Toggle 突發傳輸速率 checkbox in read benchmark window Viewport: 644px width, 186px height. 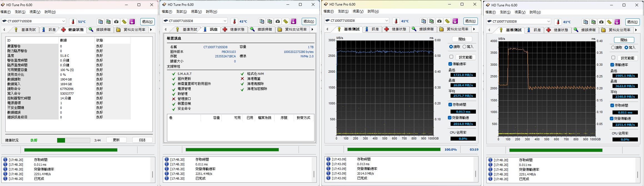pyautogui.click(x=450, y=118)
